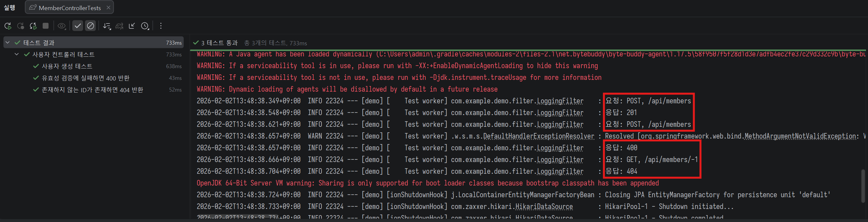Close the MemberControllerTests tab
Viewport: 868px width, 222px height.
[x=108, y=7]
